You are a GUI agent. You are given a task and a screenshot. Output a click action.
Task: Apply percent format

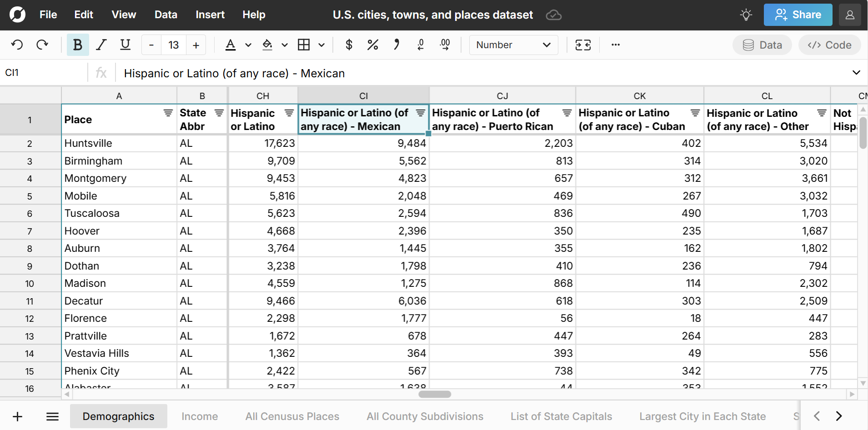pyautogui.click(x=372, y=45)
